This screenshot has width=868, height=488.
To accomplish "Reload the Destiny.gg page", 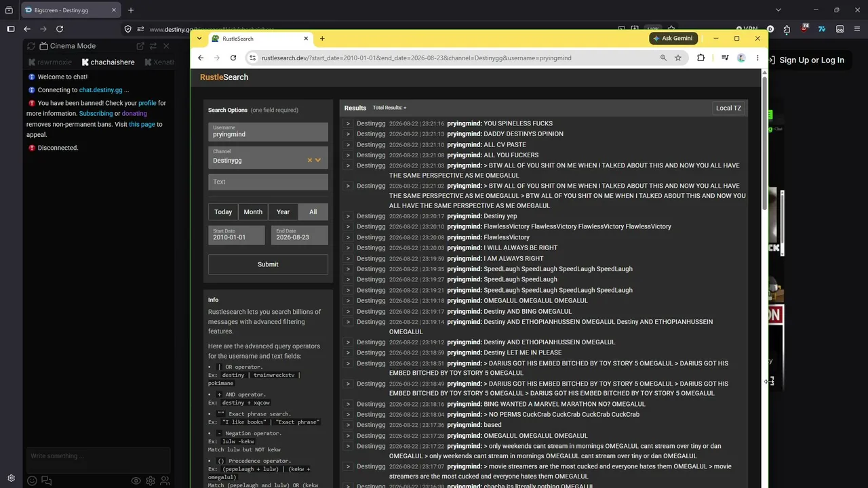I will tap(60, 29).
